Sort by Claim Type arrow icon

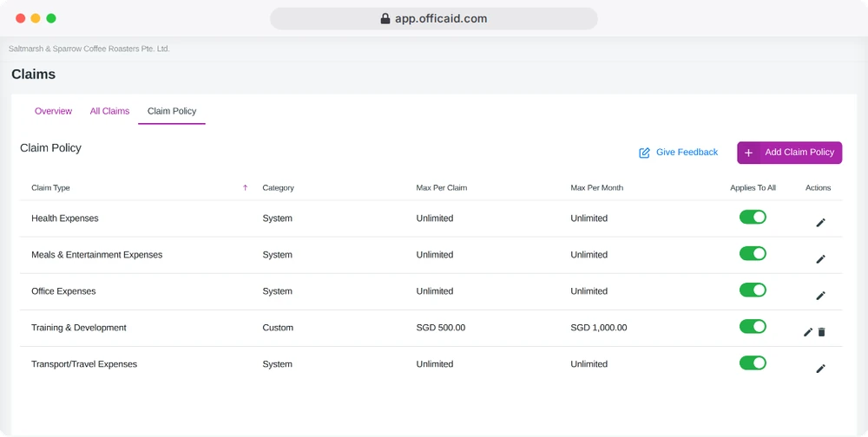click(x=246, y=187)
